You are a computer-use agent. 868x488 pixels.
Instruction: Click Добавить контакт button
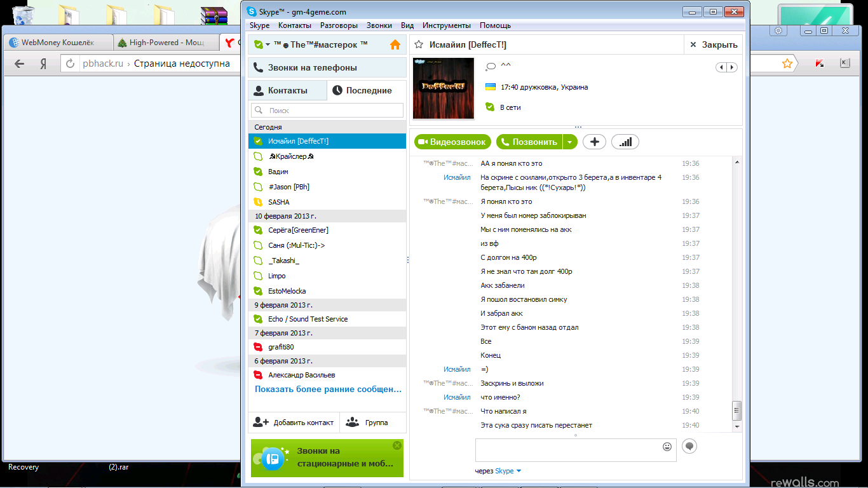coord(294,423)
